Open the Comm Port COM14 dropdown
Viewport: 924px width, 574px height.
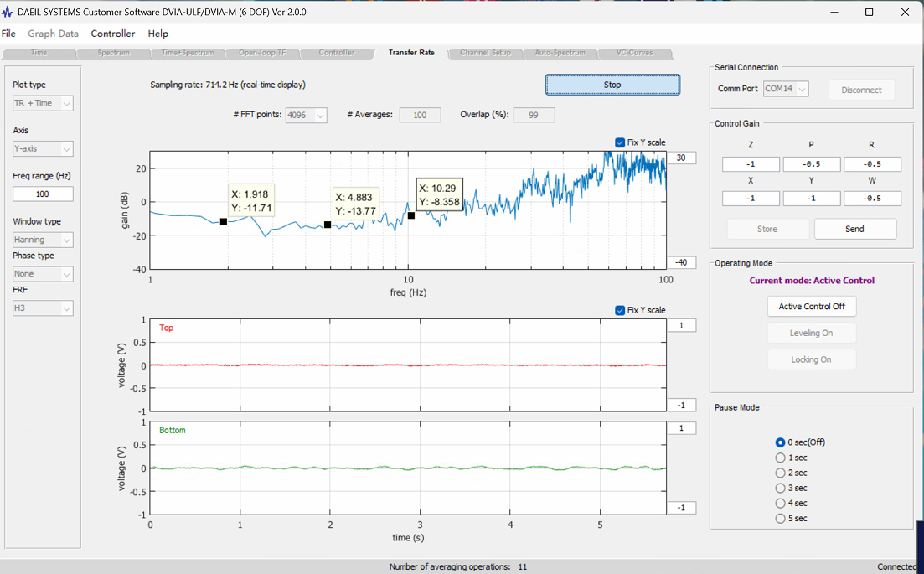tap(786, 89)
